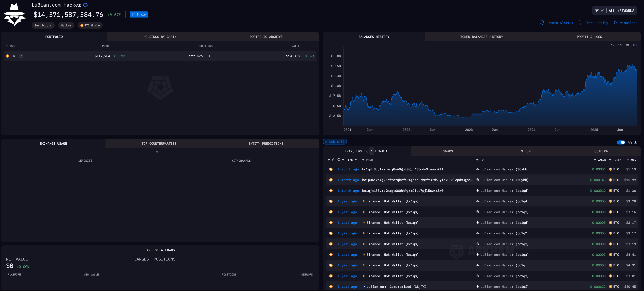The height and width of the screenshot is (291, 644).
Task: Expand the TIME column sort arrow
Action: (x=356, y=160)
